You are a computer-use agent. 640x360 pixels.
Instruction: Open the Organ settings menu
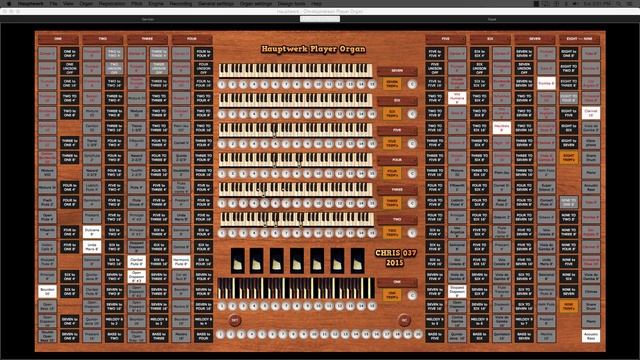pyautogui.click(x=256, y=3)
